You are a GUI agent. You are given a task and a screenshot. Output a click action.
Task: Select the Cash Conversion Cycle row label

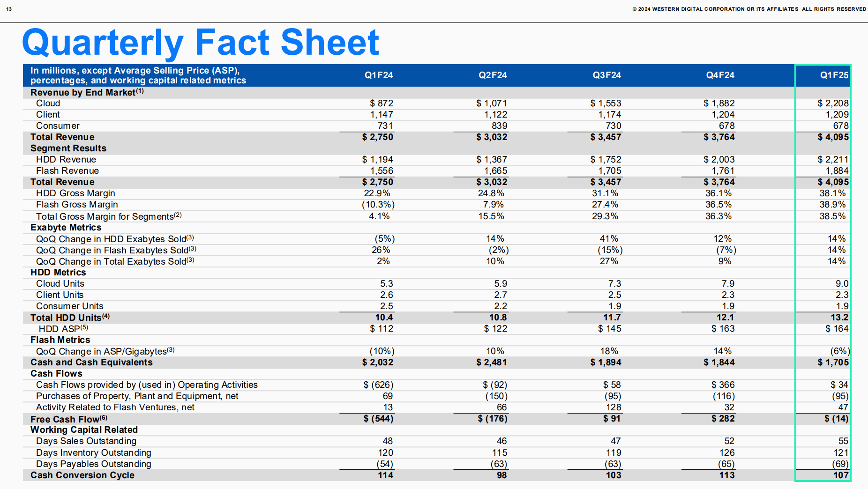82,475
